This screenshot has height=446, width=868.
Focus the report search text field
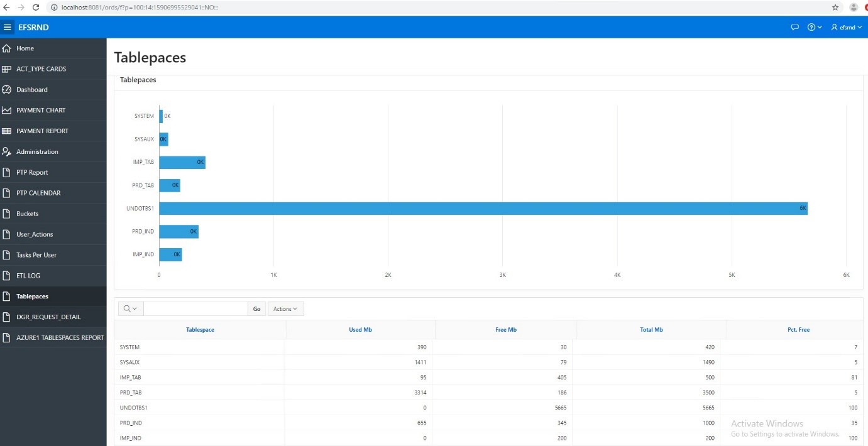[195, 308]
